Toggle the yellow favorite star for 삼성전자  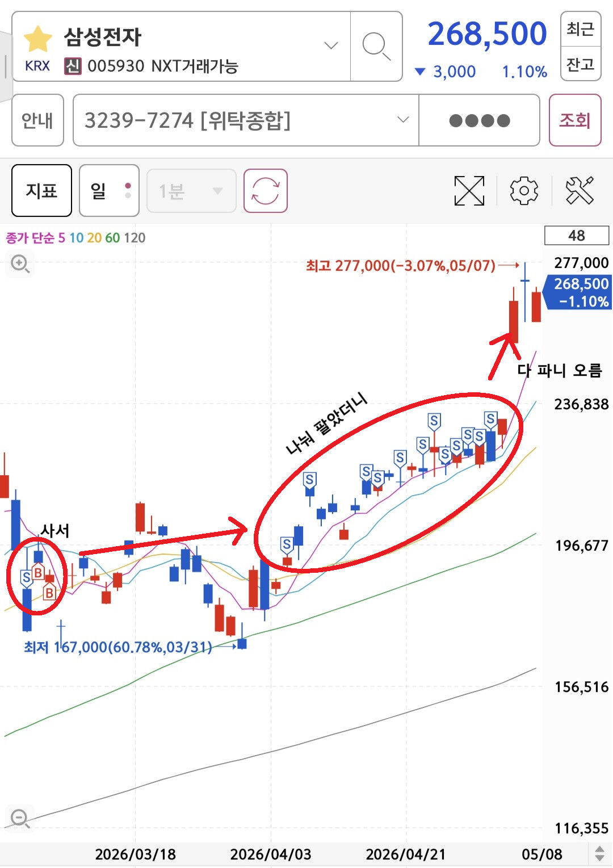pos(38,39)
